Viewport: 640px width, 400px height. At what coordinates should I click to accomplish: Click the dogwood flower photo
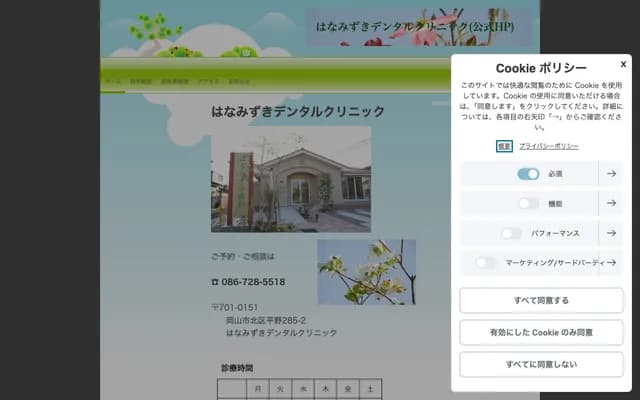367,272
